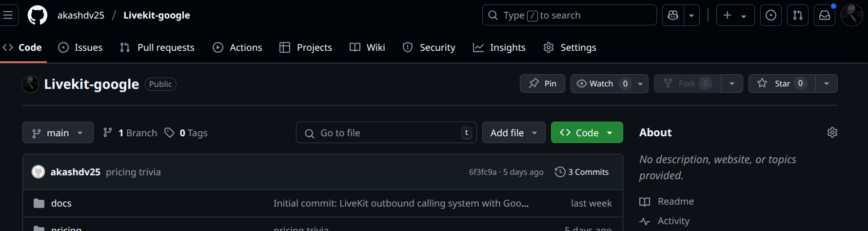Viewport: 868px width, 231px height.
Task: Focus the Type / to search field
Action: [x=569, y=15]
